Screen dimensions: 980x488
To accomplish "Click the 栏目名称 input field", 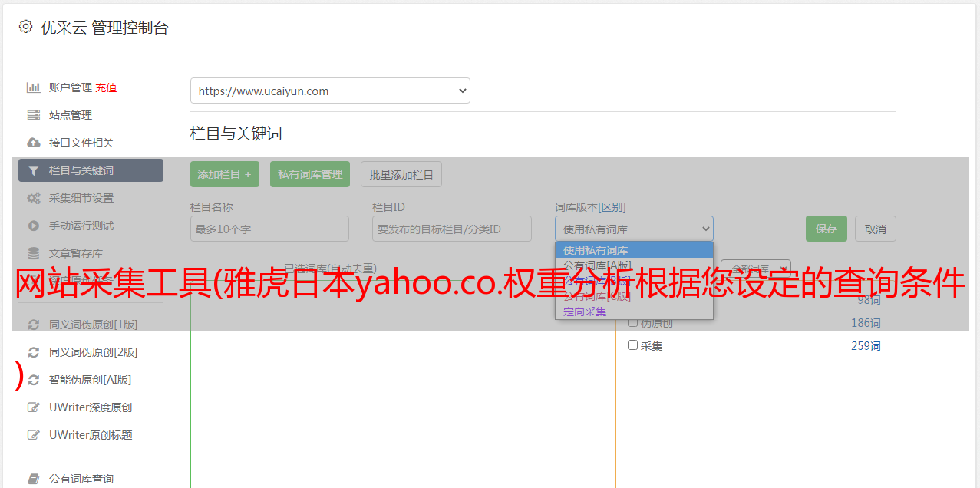I will (269, 229).
